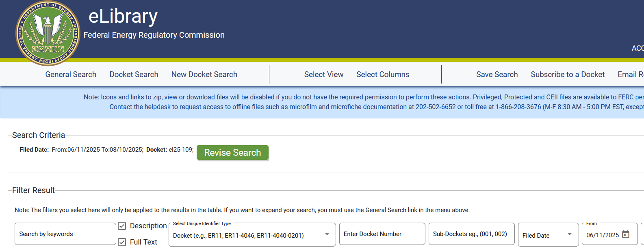Toggle the Description checkbox
This screenshot has width=644, height=249.
tap(122, 226)
